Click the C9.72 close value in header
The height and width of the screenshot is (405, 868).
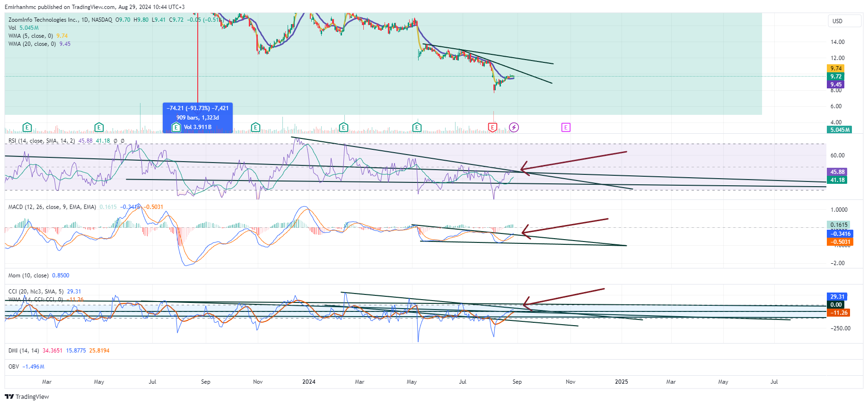[176, 20]
